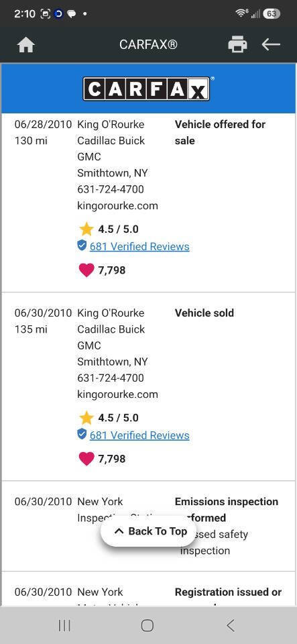This screenshot has height=644, width=297.
Task: Open 681 Verified Reviews link for Vehicle sold record
Action: 139,435
